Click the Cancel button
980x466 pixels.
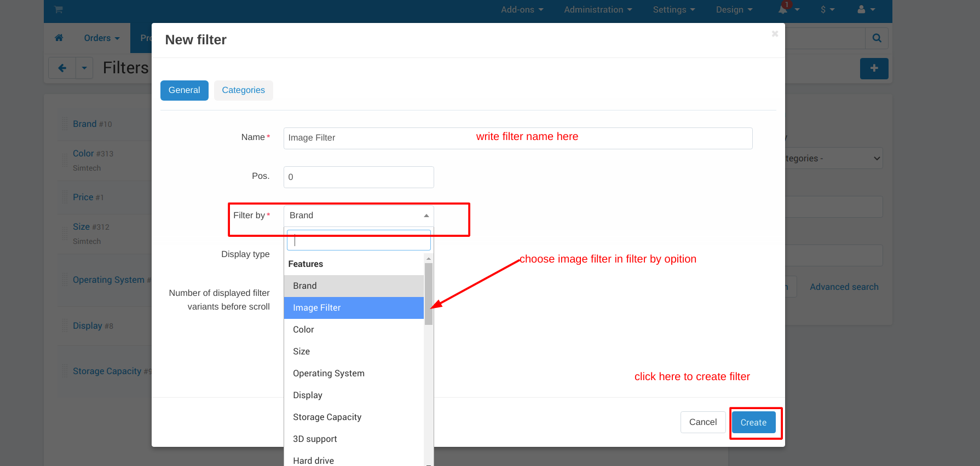coord(702,422)
